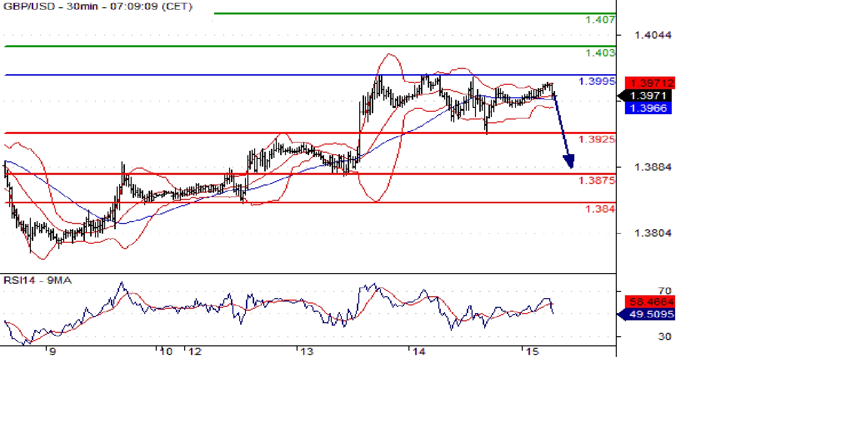
Task: Click the GBP/USD 30min chart title
Action: pos(98,7)
